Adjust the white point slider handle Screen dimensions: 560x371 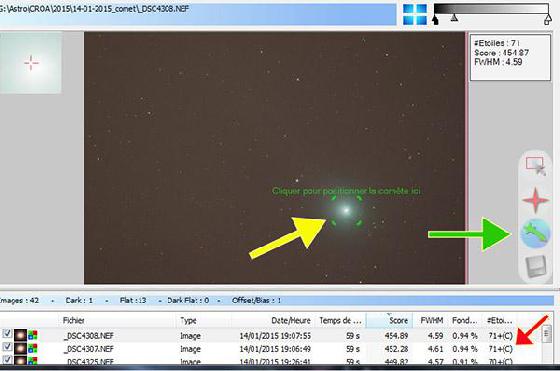548,19
